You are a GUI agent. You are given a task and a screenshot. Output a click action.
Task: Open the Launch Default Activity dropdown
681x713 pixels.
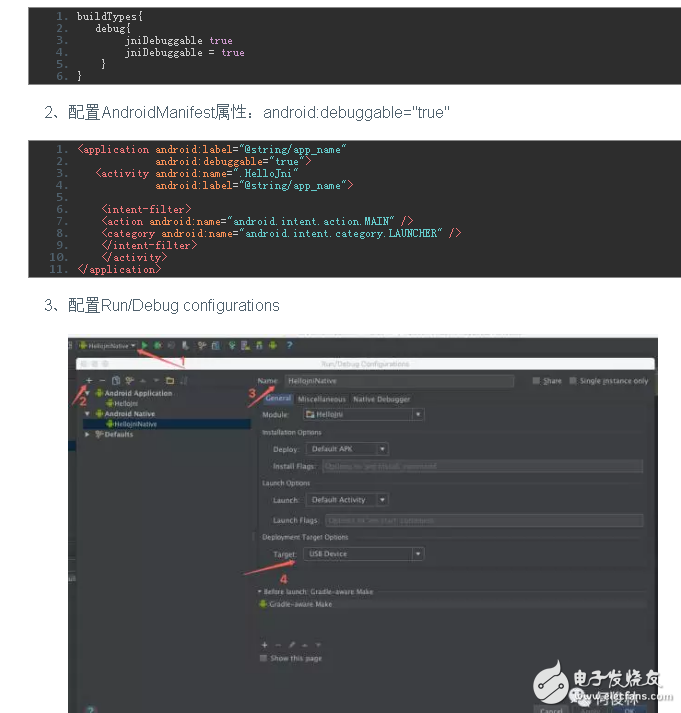(347, 500)
